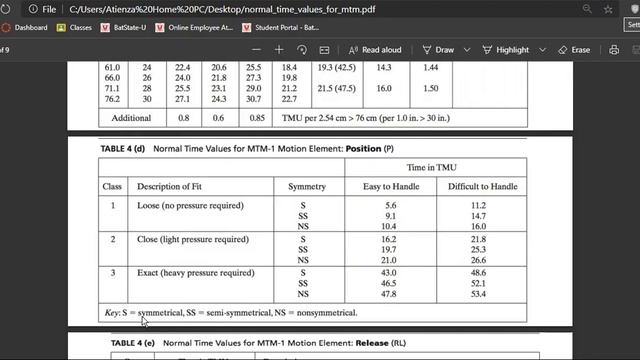Click 'Exact (heavy pressure required)' text
Screen dimensions: 640x360
tap(196, 273)
